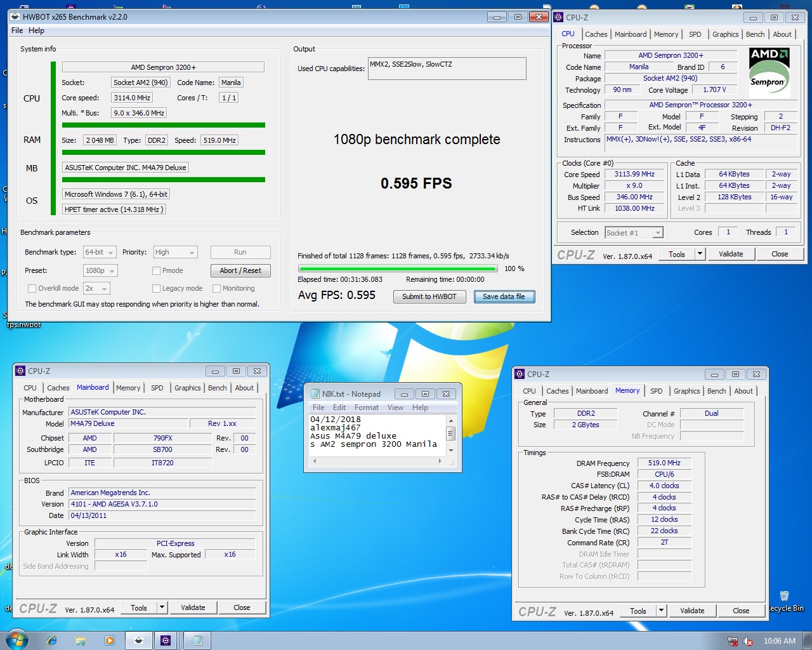Screen dimensions: 812x650
Task: Open the Benchmark type 64-bit dropdown
Action: point(100,252)
